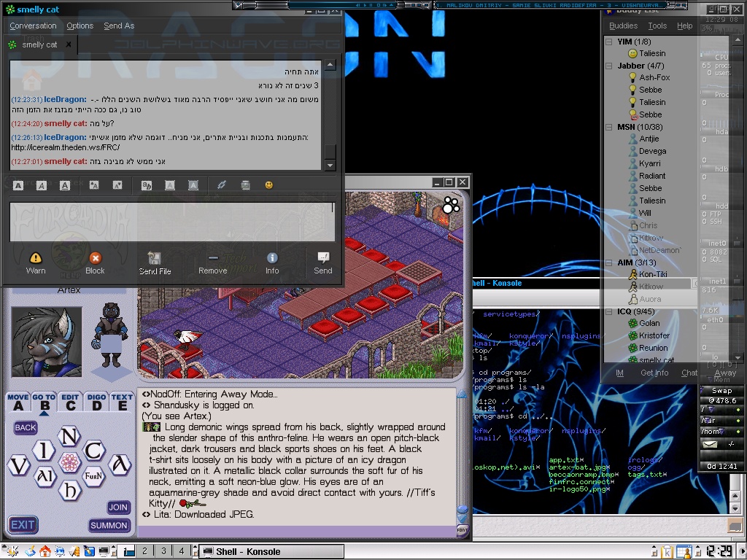747x560 pixels.
Task: Collapse the MSN buddy group
Action: point(609,127)
